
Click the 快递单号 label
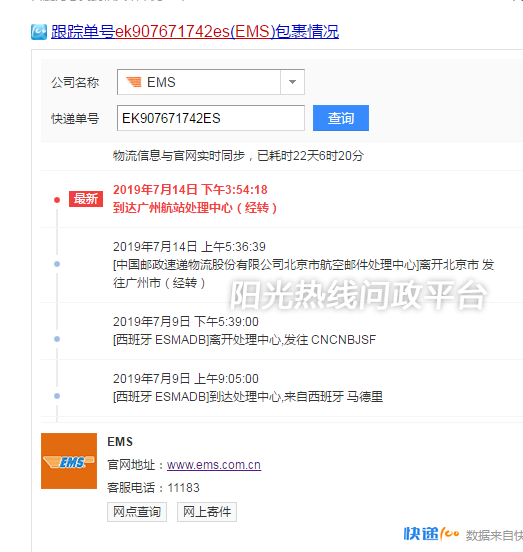coord(75,119)
